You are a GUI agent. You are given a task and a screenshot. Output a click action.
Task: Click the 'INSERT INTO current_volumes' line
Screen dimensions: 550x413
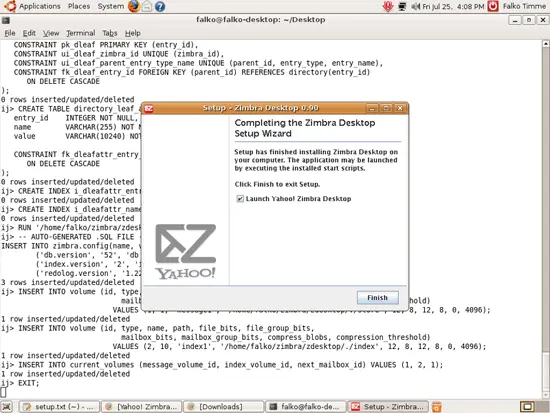pos(222,365)
